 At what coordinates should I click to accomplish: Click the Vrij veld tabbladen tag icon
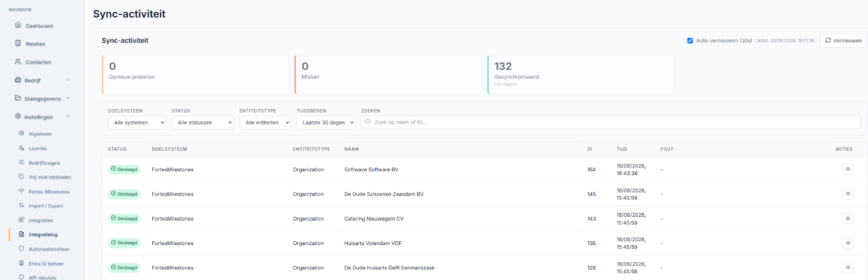[22, 177]
